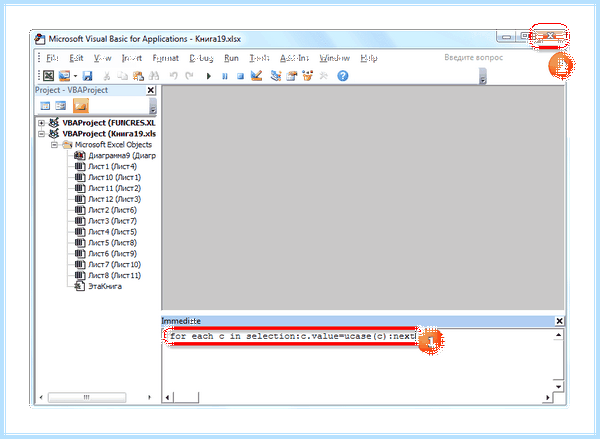Click the View Code icon in the Project panel

pyautogui.click(x=45, y=106)
